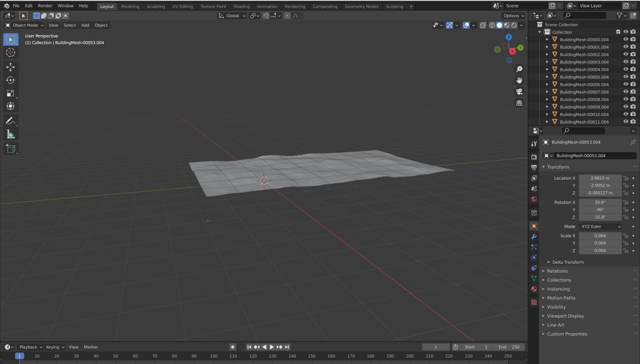Switch to the Modeling workspace tab
This screenshot has height=364, width=640.
[130, 6]
